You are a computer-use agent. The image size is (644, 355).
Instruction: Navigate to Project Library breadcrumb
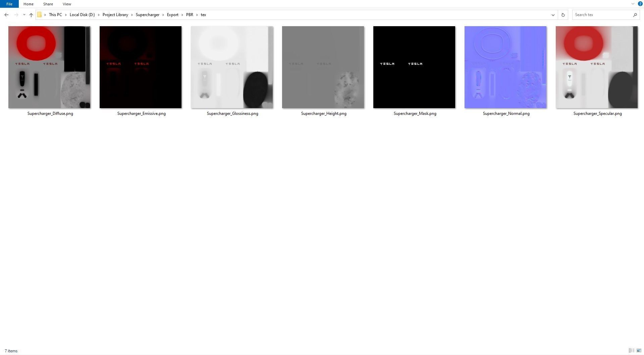click(115, 15)
